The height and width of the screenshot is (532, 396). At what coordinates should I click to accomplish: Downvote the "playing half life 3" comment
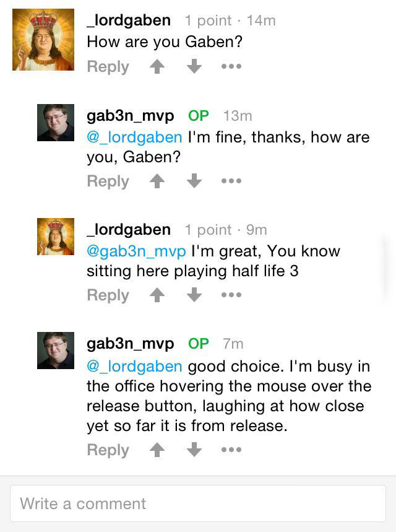click(x=194, y=295)
